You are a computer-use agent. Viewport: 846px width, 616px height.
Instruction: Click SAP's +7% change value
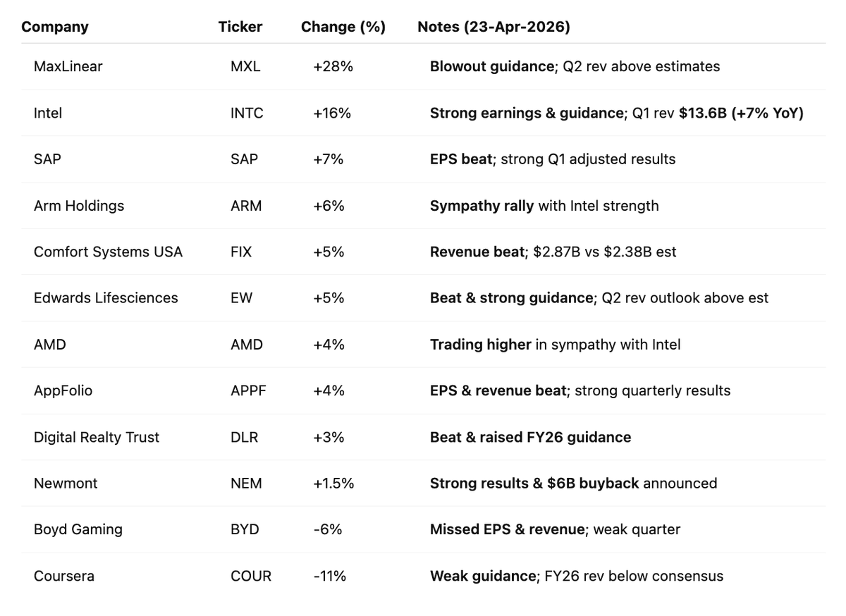[x=329, y=159]
